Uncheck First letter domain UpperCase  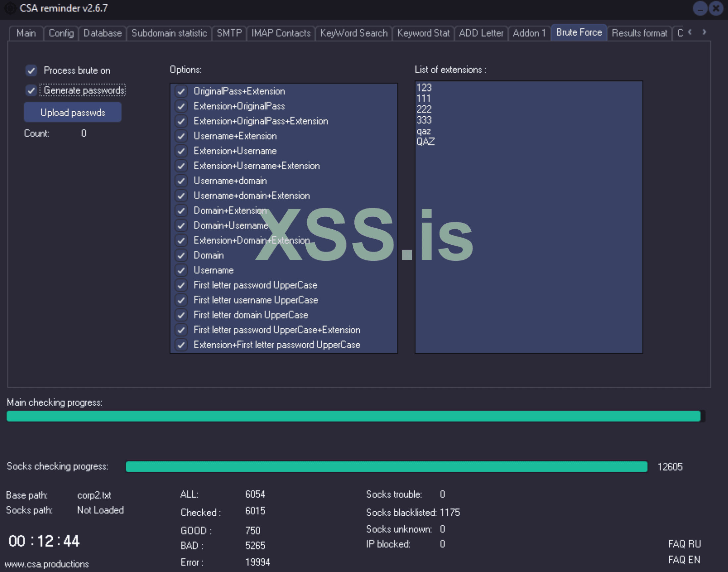tap(181, 315)
